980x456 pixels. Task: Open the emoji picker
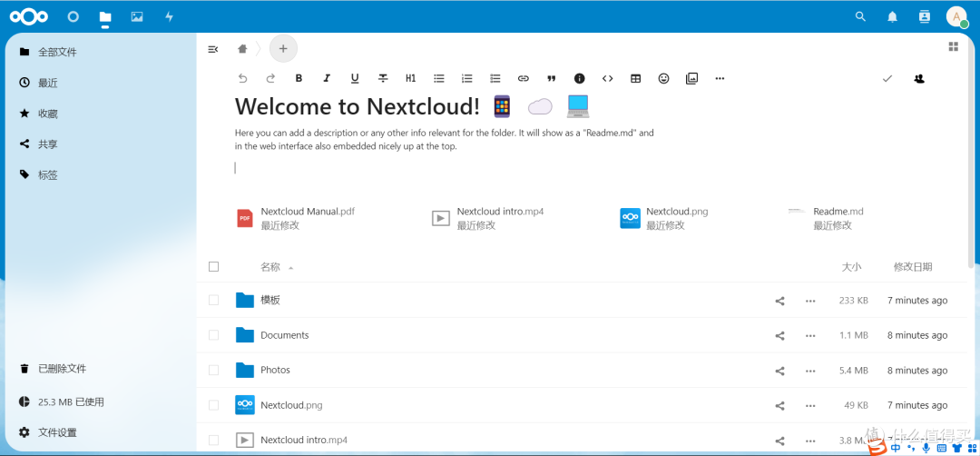coord(663,79)
